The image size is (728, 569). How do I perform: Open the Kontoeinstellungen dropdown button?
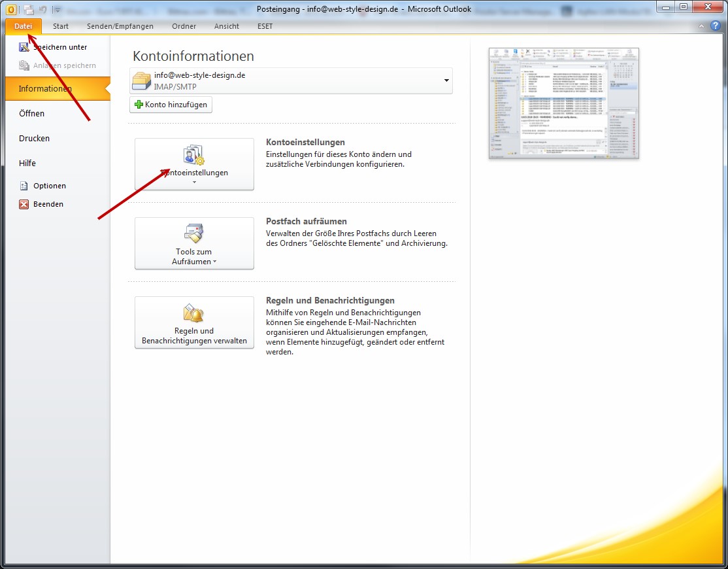[x=194, y=164]
